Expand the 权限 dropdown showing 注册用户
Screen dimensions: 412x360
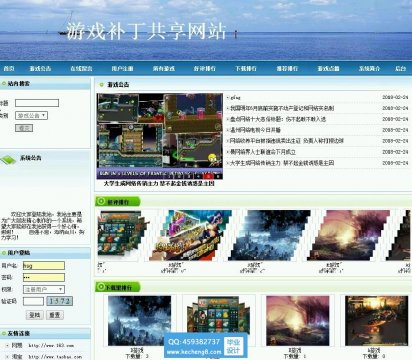44,289
